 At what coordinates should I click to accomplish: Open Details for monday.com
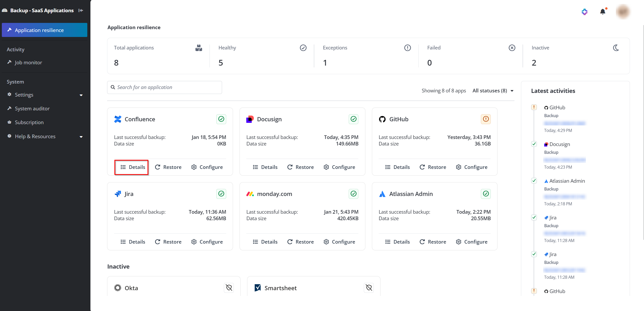coord(265,242)
